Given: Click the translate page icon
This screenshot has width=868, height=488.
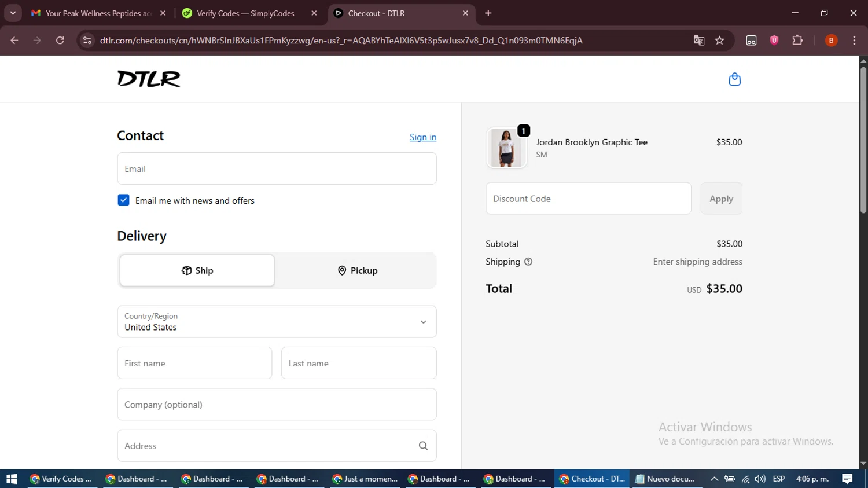Looking at the screenshot, I should (x=699, y=41).
